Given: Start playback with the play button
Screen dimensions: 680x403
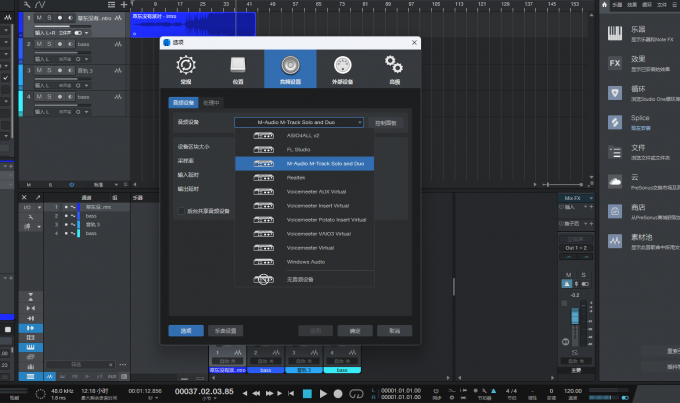Looking at the screenshot, I should point(323,393).
